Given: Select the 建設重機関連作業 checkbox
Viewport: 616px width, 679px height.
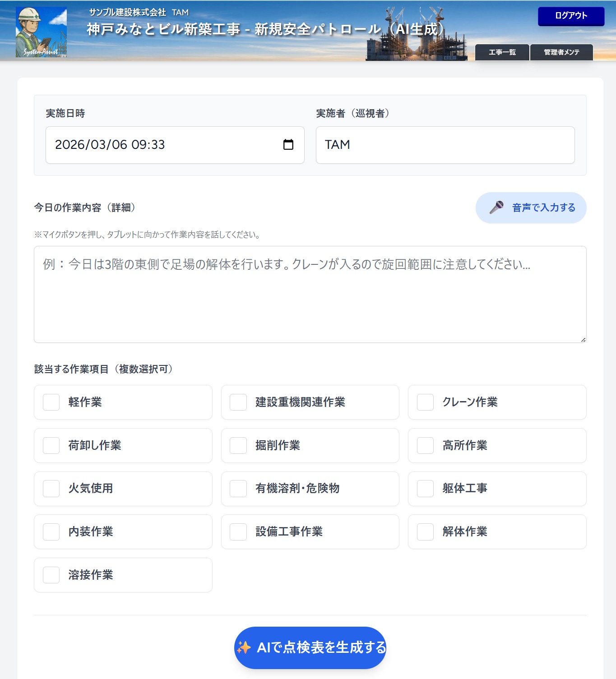Looking at the screenshot, I should click(x=238, y=402).
